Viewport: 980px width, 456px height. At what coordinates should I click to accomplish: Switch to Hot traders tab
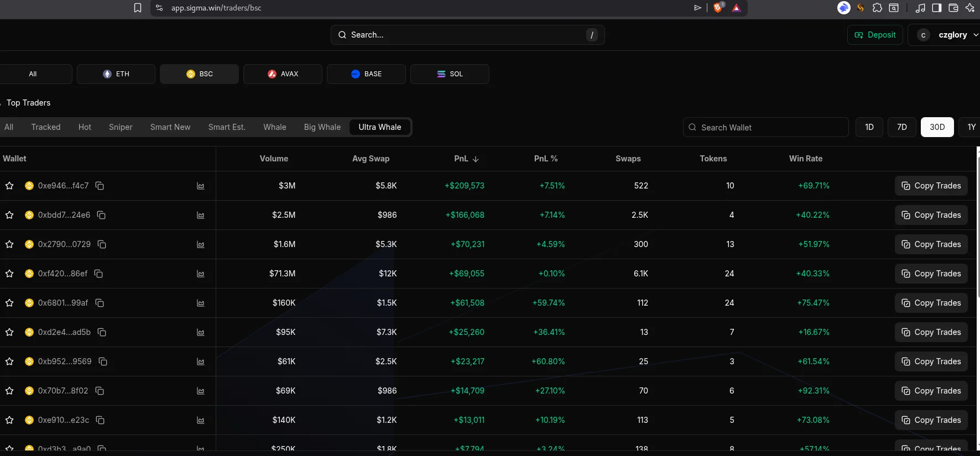tap(85, 127)
